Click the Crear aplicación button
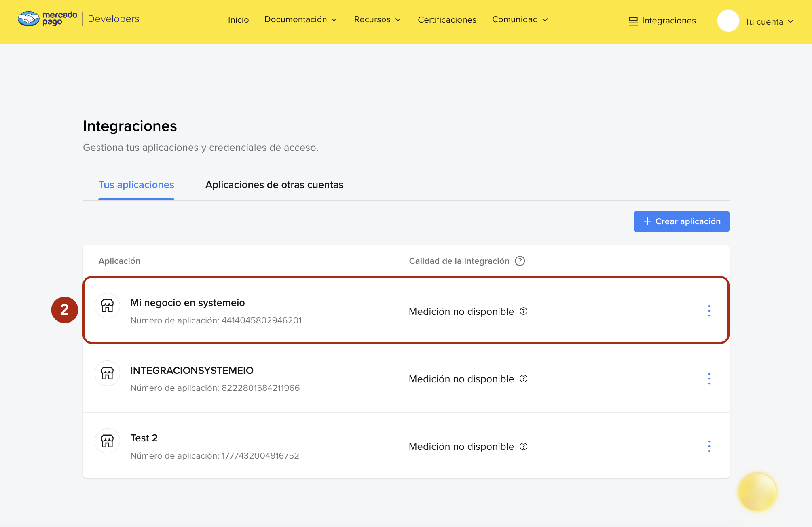 click(681, 221)
